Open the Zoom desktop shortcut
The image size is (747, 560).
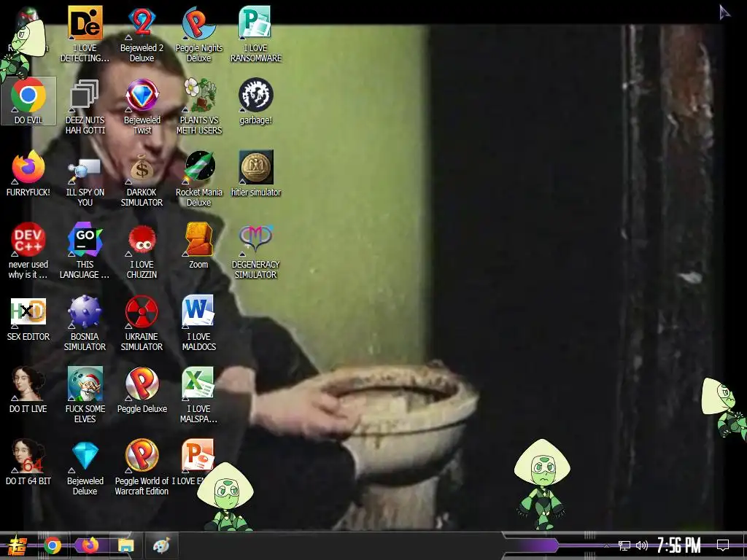coord(198,239)
